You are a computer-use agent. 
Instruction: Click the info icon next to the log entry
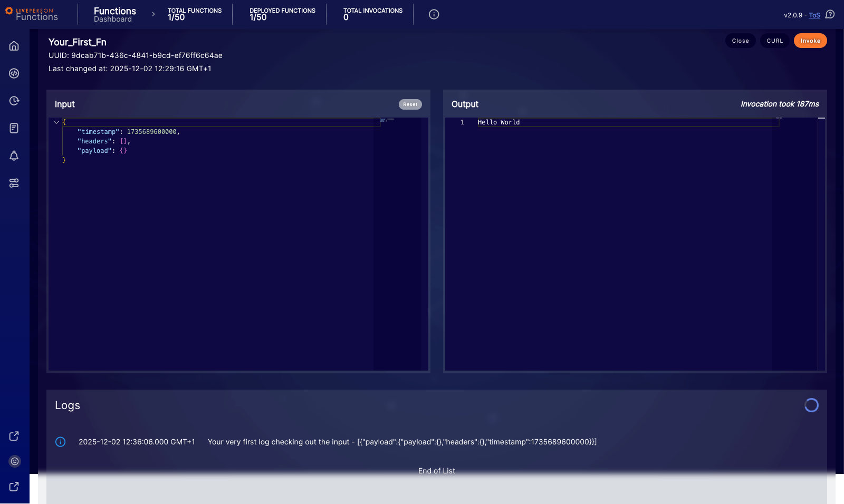coord(60,442)
